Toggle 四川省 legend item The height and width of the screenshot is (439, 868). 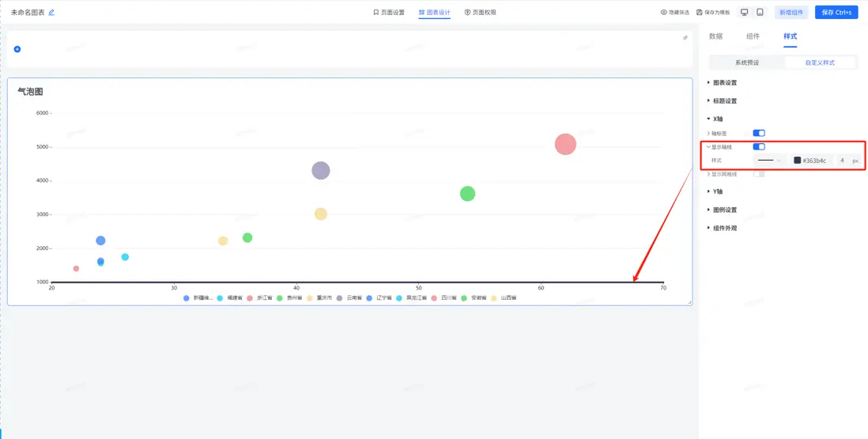[x=444, y=298]
